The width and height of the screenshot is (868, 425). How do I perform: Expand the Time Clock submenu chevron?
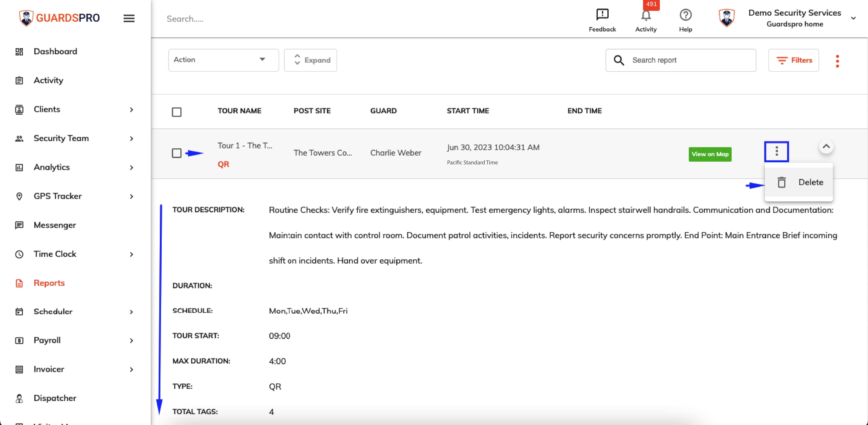click(131, 255)
